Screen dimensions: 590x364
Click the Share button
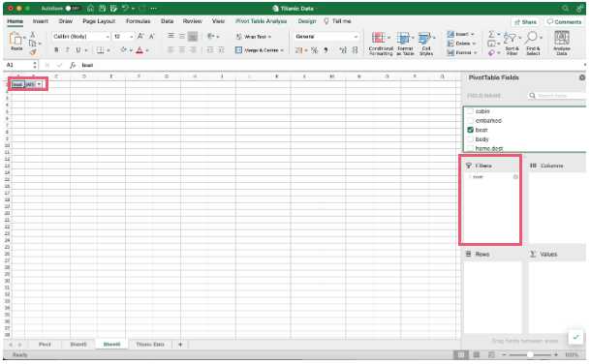tap(525, 22)
